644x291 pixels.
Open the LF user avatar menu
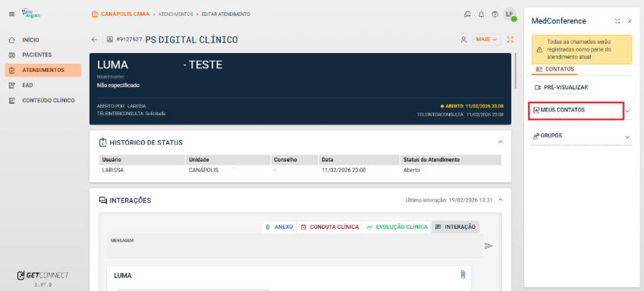point(510,14)
